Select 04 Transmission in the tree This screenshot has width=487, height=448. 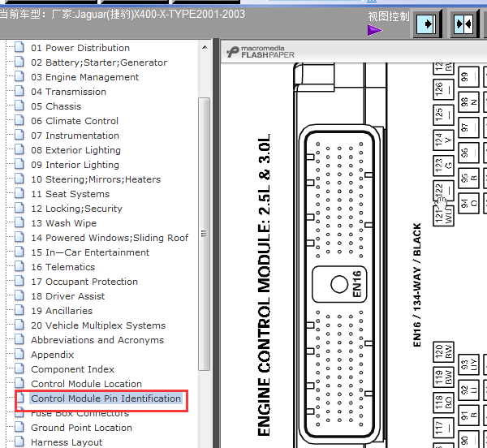tap(68, 92)
